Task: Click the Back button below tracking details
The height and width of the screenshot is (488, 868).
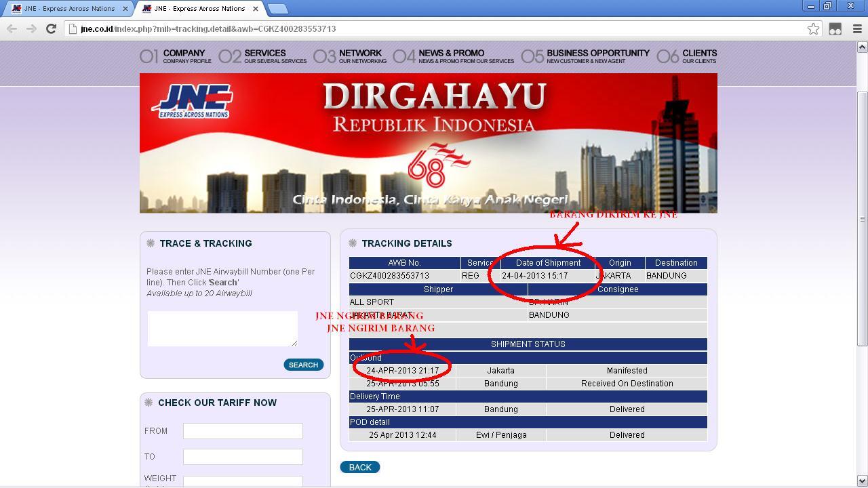Action: pos(360,467)
